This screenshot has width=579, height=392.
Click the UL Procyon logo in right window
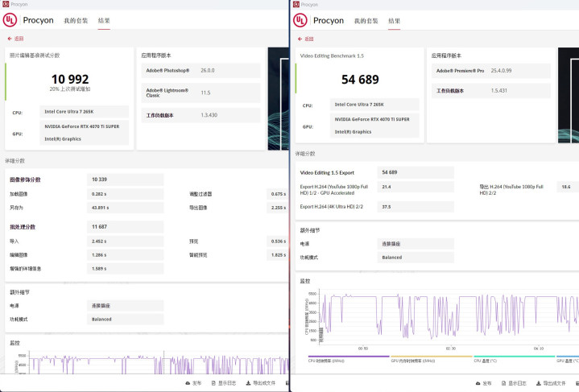pyautogui.click(x=300, y=21)
